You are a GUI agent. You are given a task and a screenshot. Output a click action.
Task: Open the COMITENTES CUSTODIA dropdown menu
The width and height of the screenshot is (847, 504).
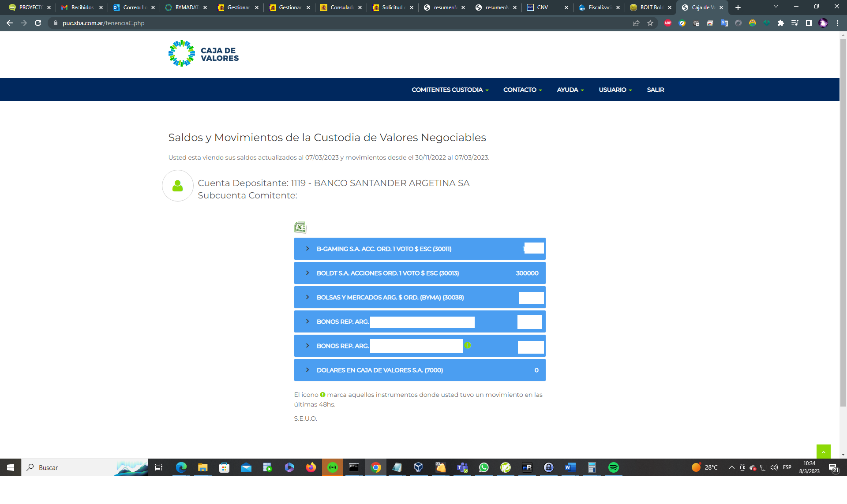450,90
